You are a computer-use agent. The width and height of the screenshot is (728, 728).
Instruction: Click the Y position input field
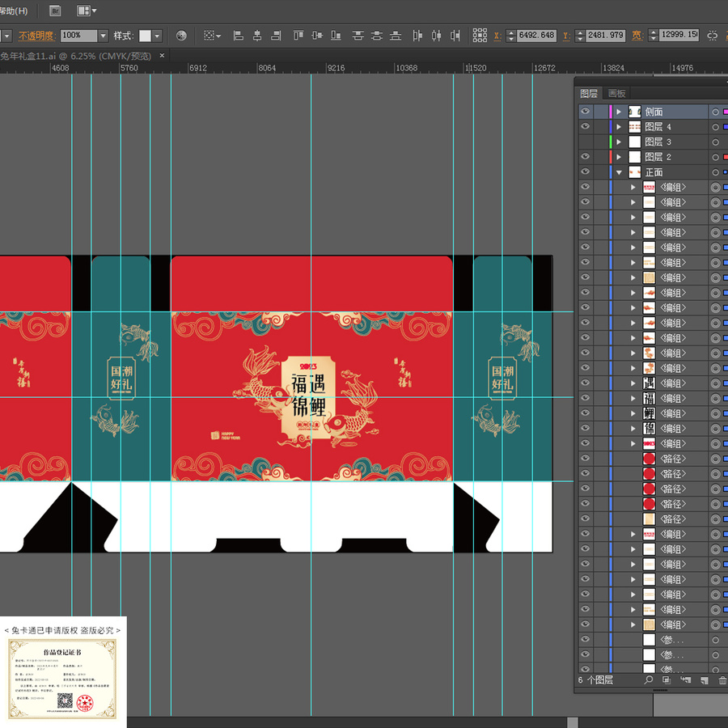click(605, 36)
